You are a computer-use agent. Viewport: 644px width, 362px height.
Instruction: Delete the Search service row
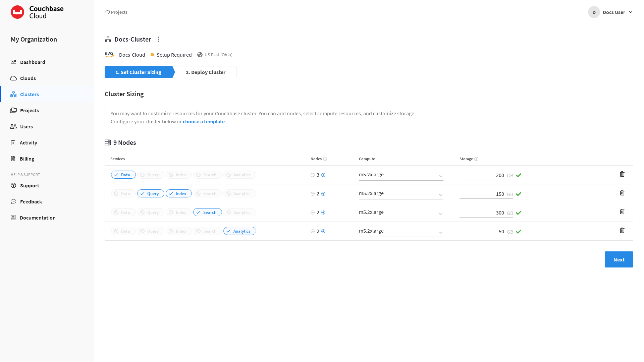tap(622, 212)
